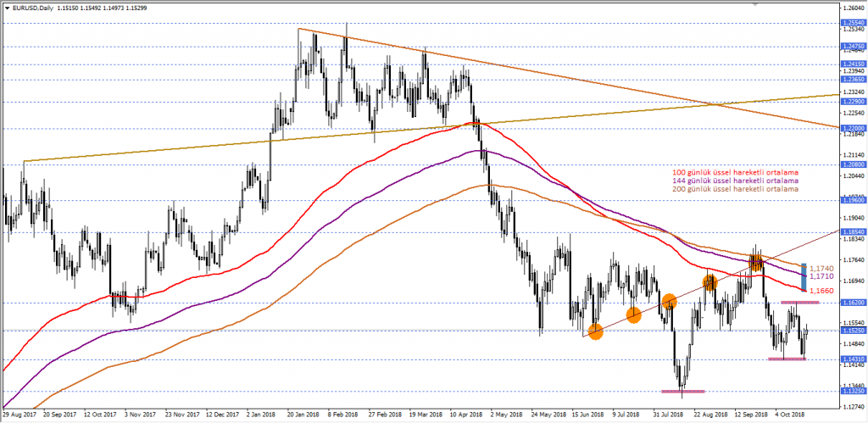Click the 12 Sep 2018 date label

point(750,414)
